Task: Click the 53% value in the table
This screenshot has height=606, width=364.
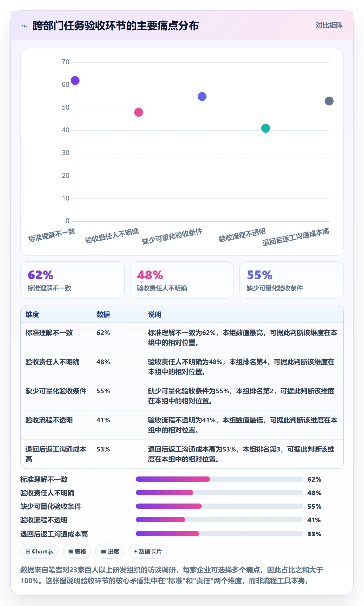Action: pos(103,449)
